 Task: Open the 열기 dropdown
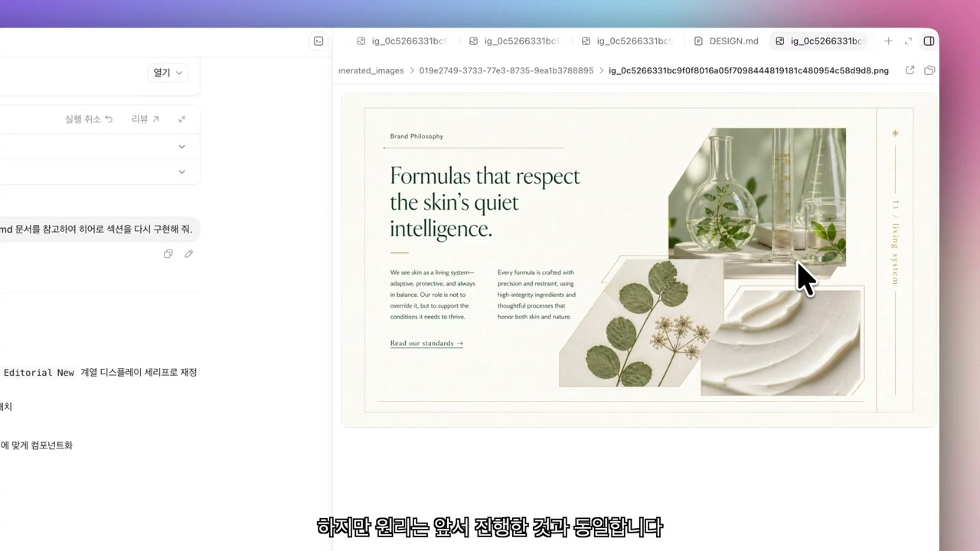click(168, 73)
